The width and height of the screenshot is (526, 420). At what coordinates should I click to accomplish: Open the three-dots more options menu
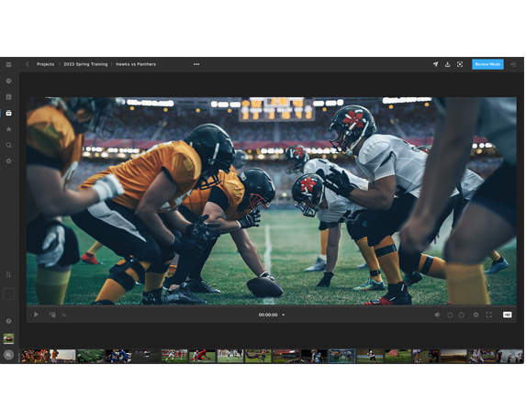click(196, 64)
